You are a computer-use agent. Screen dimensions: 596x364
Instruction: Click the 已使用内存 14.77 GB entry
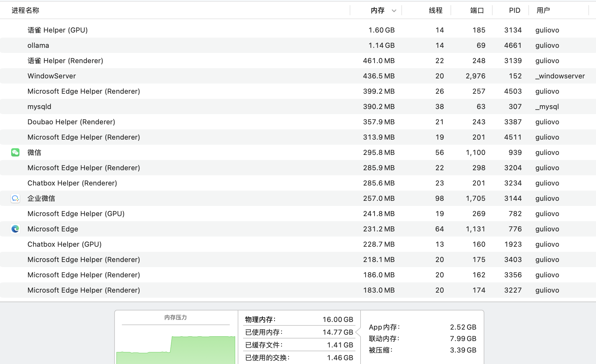tap(299, 332)
